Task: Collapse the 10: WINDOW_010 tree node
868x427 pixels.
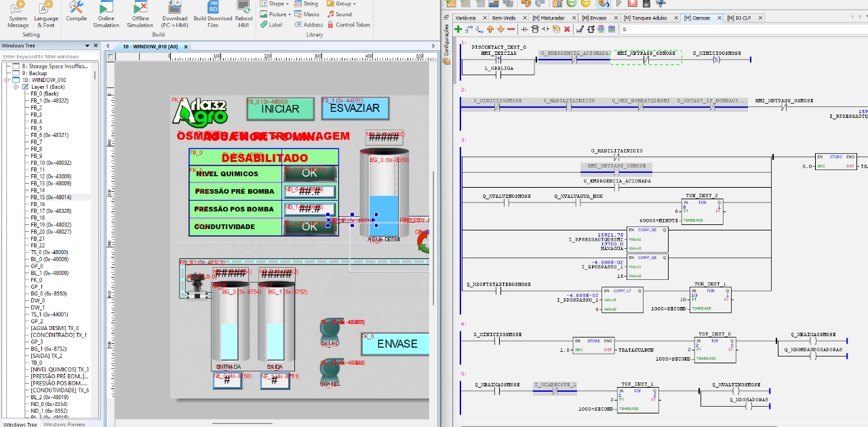Action: coord(7,80)
